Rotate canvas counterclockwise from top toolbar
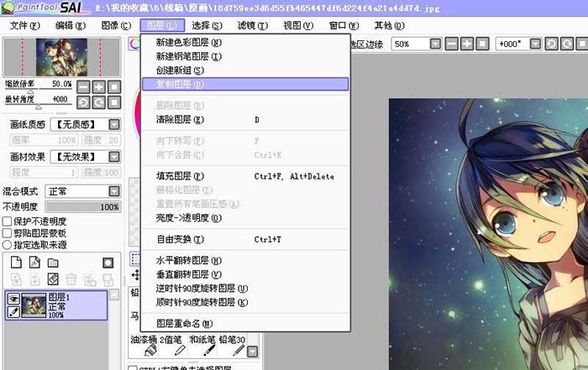The width and height of the screenshot is (588, 370). pos(551,44)
